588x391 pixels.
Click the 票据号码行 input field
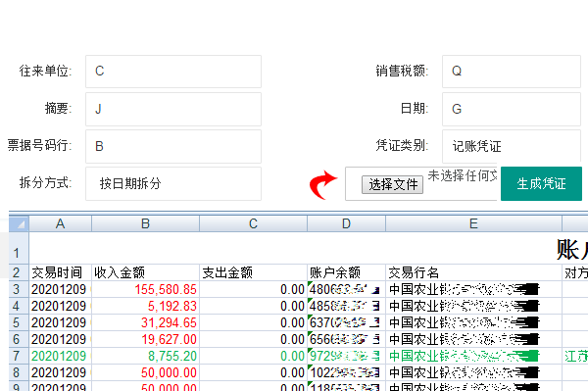point(173,146)
